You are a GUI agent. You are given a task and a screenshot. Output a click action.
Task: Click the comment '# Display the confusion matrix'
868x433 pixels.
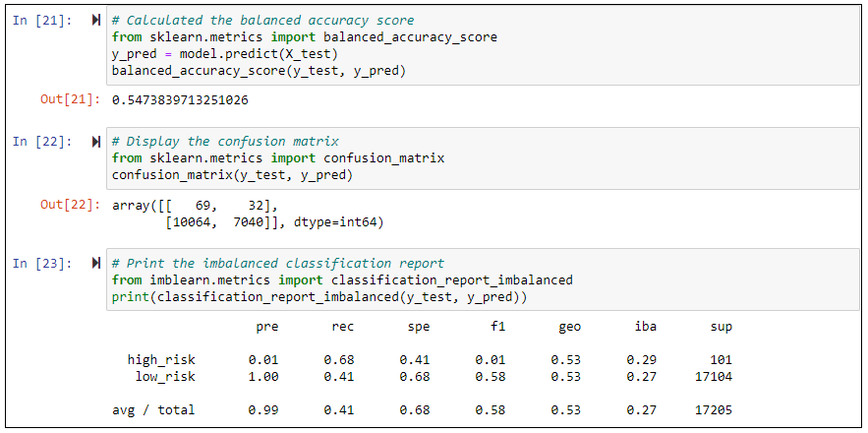point(225,142)
